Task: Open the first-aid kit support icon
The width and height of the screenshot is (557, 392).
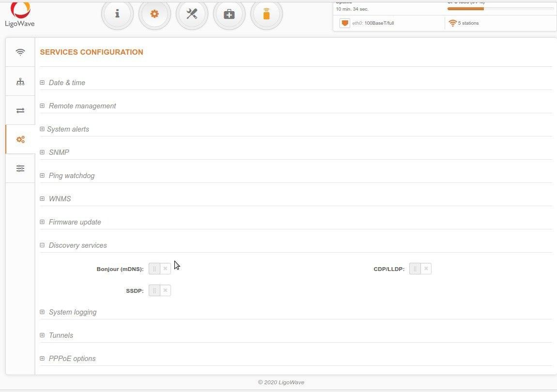Action: click(x=229, y=14)
